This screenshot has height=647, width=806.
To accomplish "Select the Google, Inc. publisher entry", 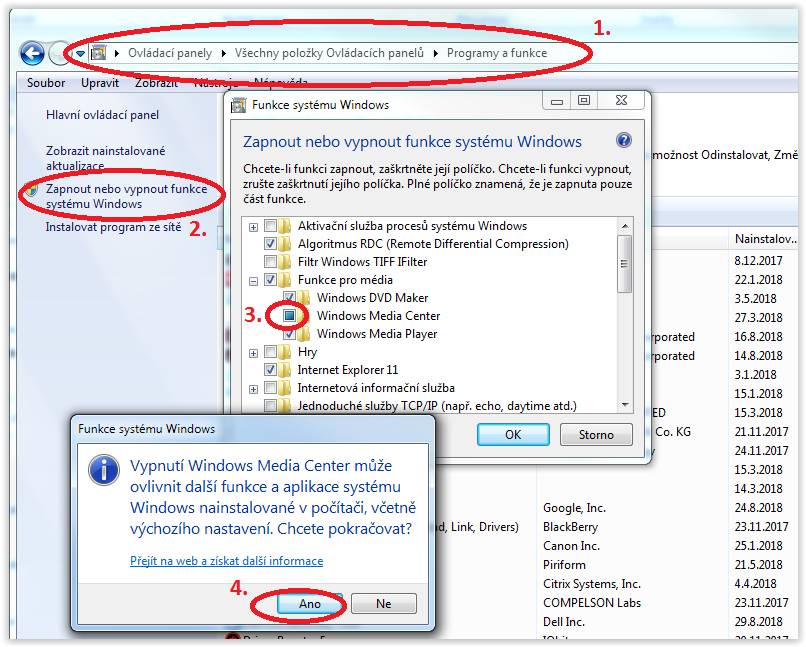I will tap(574, 508).
